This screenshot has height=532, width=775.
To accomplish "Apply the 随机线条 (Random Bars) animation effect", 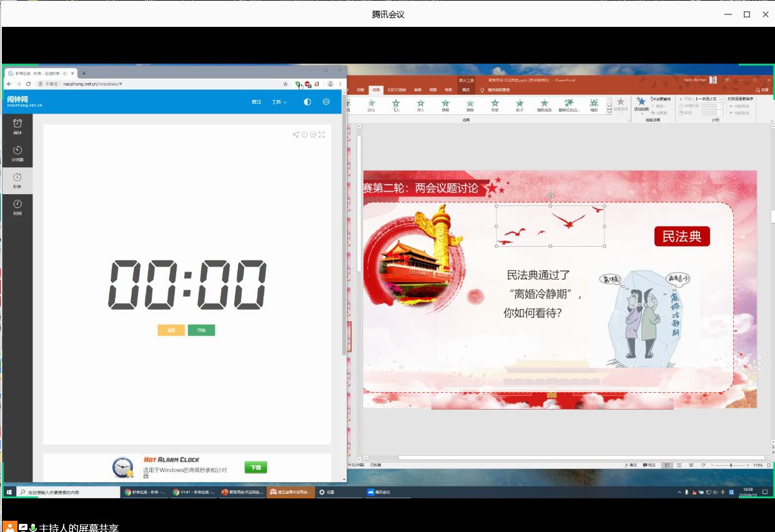I will [x=544, y=106].
